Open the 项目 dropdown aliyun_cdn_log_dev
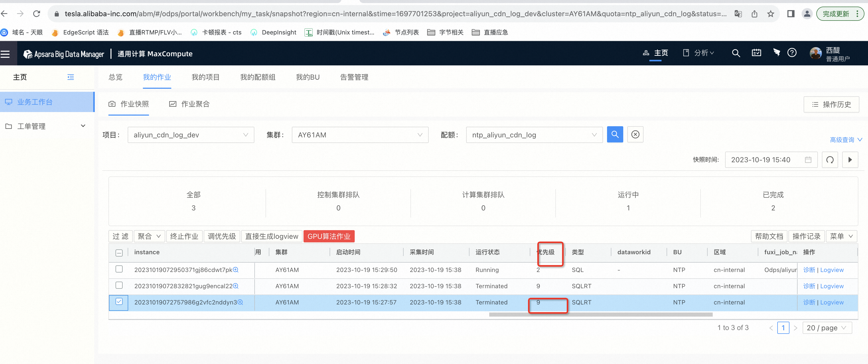Viewport: 868px width, 364px height. point(191,135)
